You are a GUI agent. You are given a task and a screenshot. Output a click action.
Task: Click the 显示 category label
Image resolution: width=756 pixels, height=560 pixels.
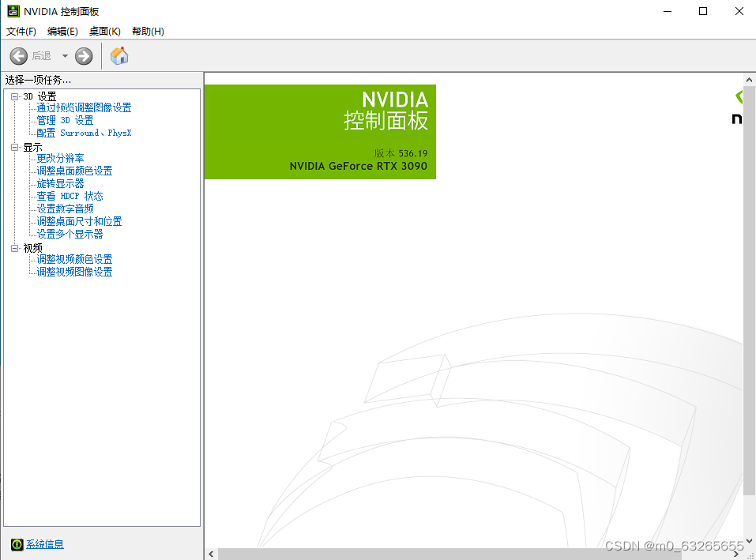[x=33, y=147]
